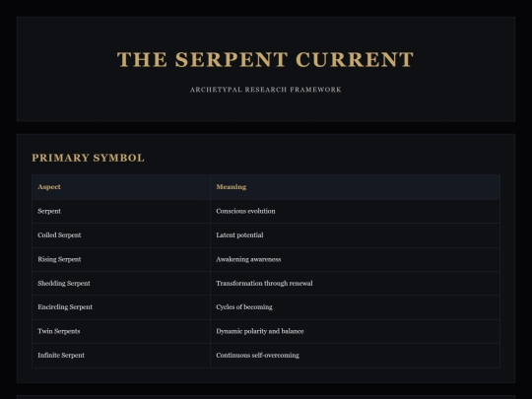Click the 'Aspect' column header
The height and width of the screenshot is (399, 532).
coord(121,187)
